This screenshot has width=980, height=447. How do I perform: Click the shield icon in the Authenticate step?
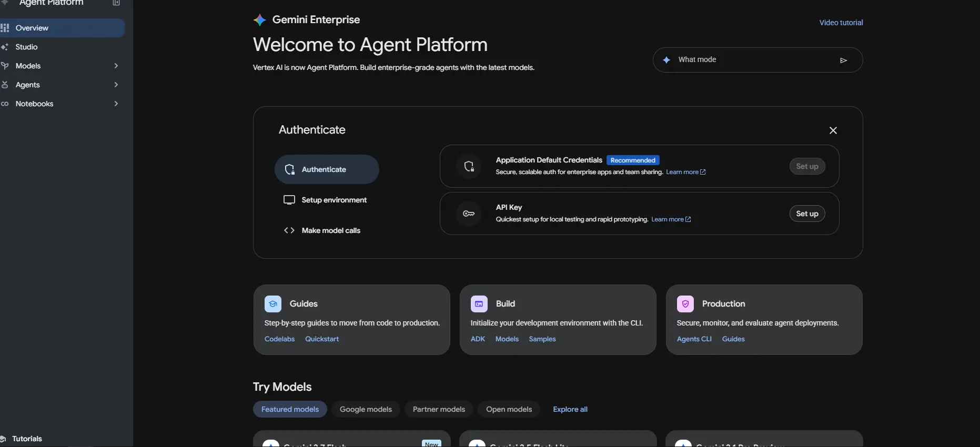[289, 169]
